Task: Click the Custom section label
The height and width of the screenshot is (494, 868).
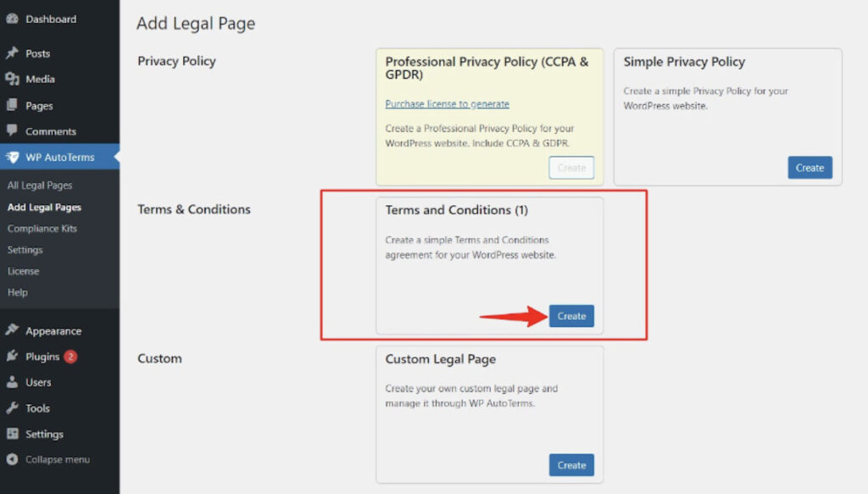Action: point(159,358)
